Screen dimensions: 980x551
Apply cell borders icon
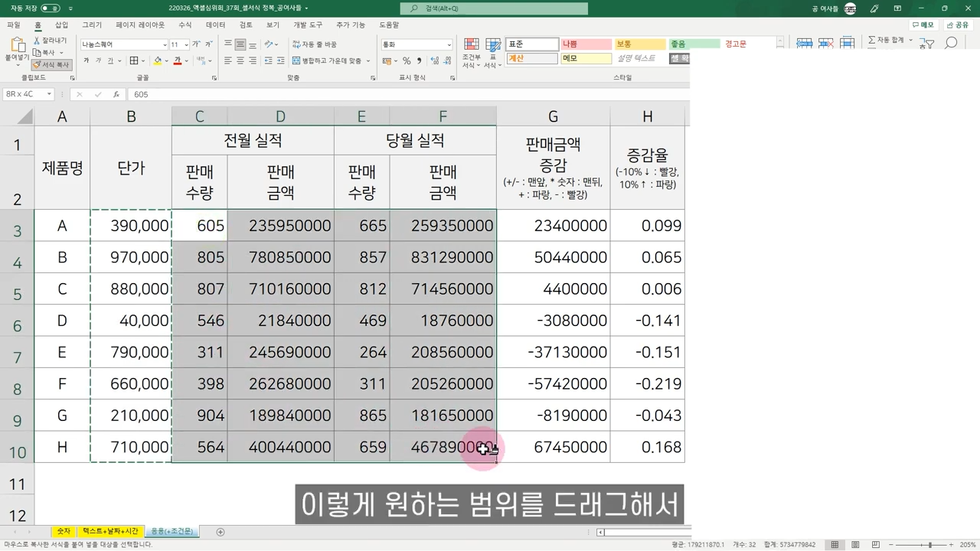[134, 60]
